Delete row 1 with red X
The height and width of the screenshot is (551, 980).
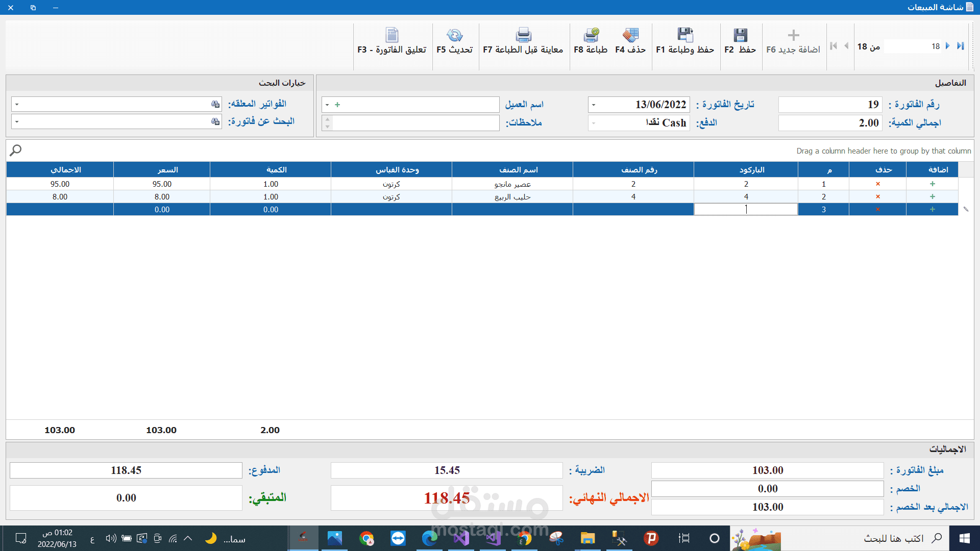[x=878, y=184]
